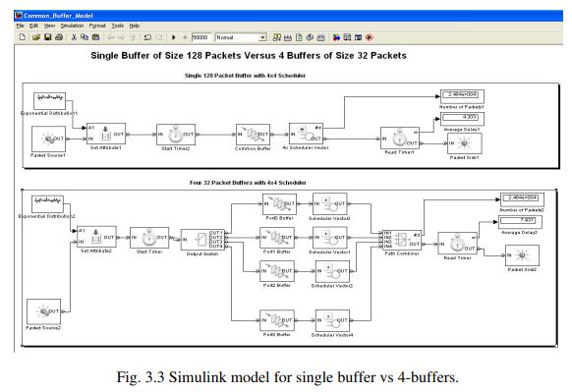Open the Format menu
The image size is (572, 392).
click(97, 26)
